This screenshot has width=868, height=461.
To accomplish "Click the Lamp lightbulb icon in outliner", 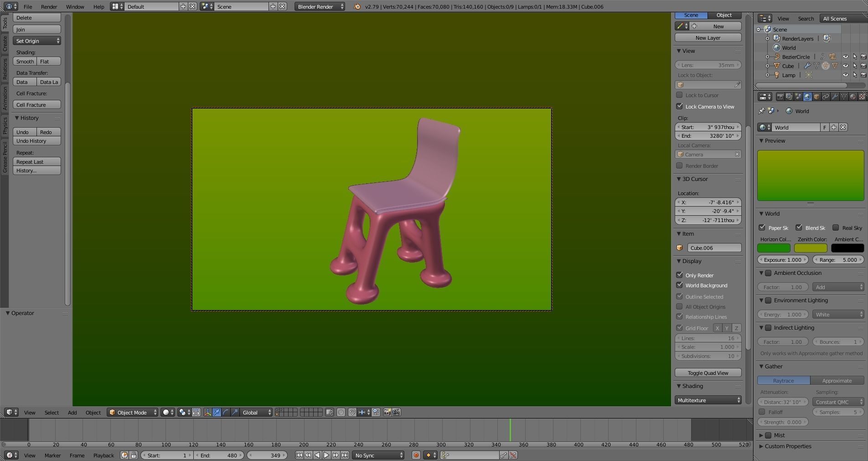I will (x=777, y=75).
